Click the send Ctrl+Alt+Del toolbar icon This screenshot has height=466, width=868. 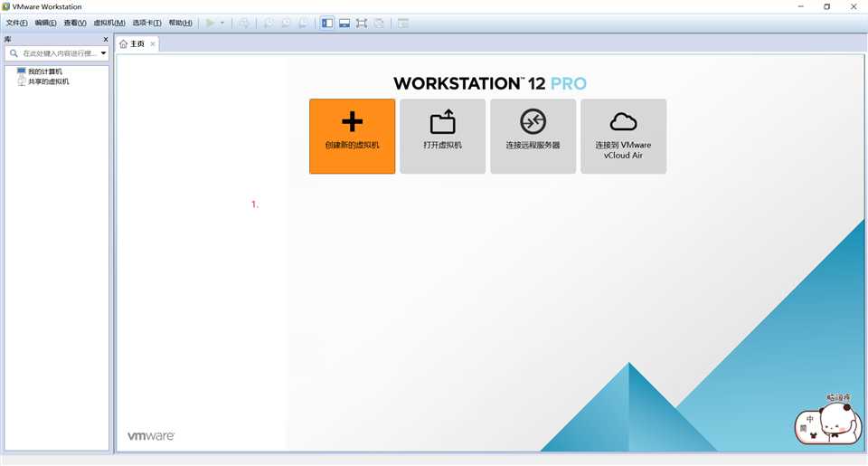tap(244, 24)
